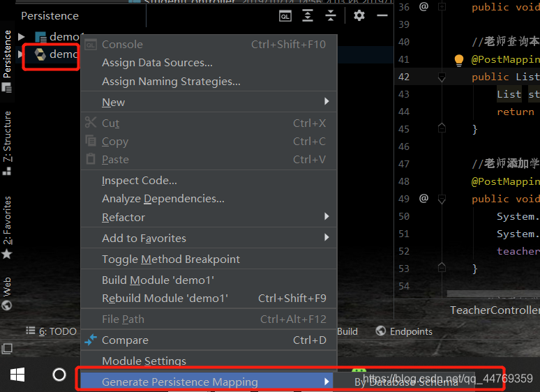Click the New submenu arrow
Screen dimensions: 540x392
tap(327, 101)
